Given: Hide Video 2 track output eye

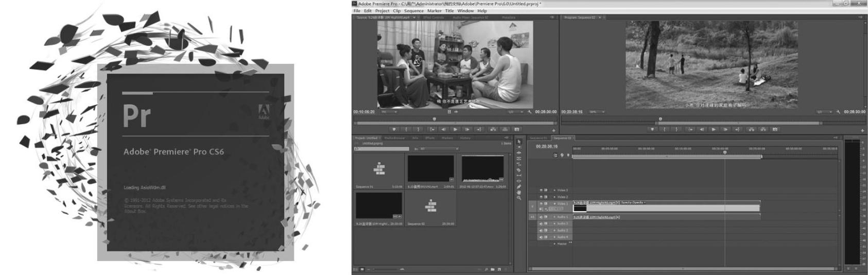Looking at the screenshot, I should [541, 197].
